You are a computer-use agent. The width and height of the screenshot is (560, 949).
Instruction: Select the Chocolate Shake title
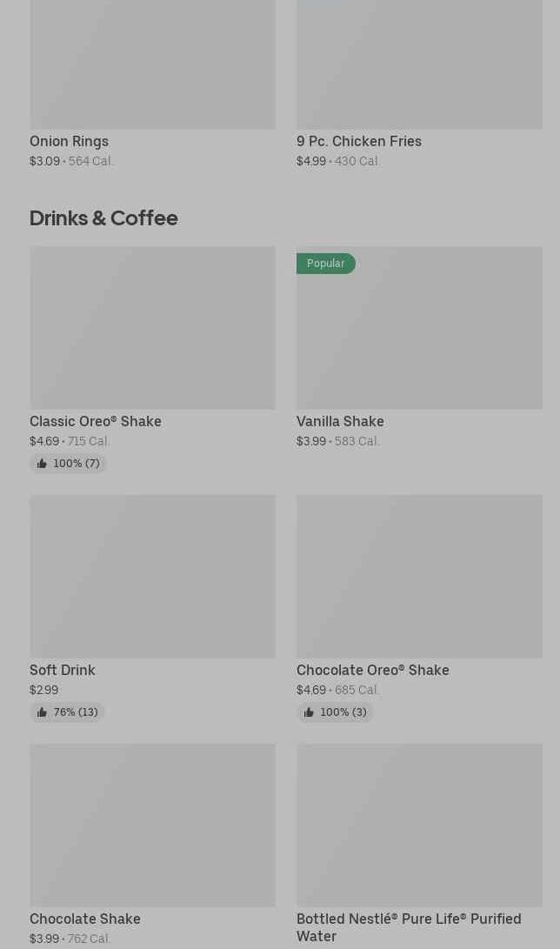click(x=84, y=919)
